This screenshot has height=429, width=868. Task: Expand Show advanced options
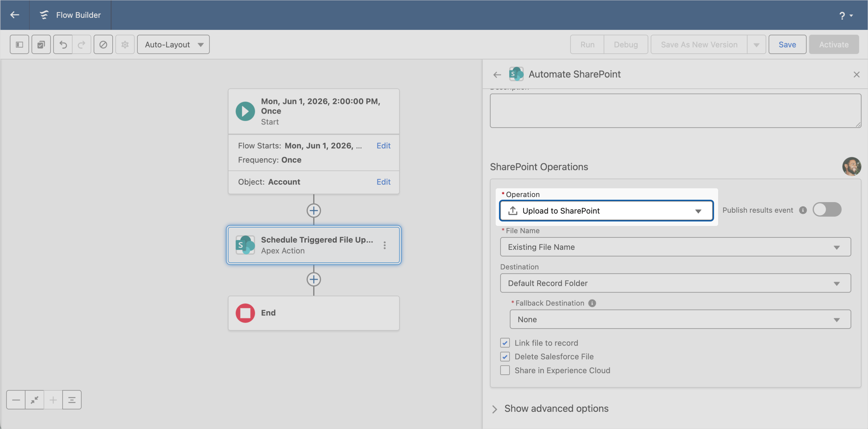point(550,409)
